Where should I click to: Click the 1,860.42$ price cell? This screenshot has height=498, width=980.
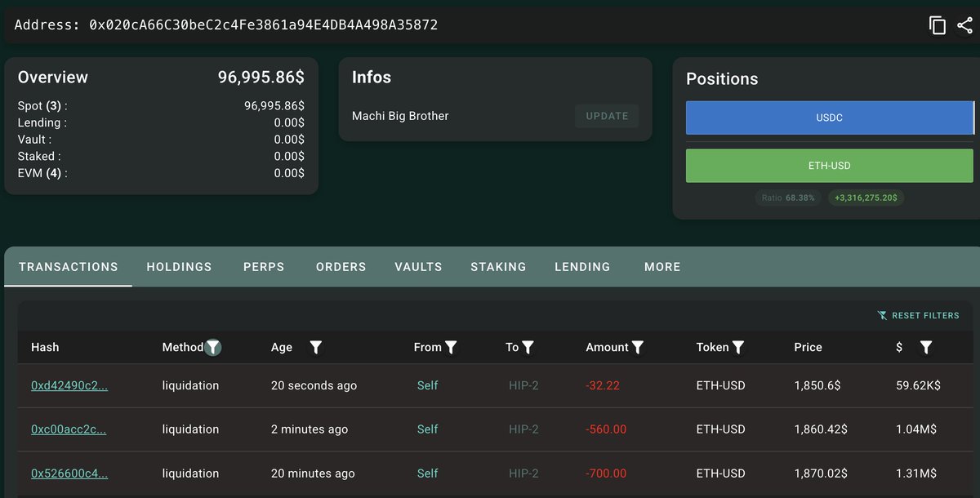click(821, 429)
